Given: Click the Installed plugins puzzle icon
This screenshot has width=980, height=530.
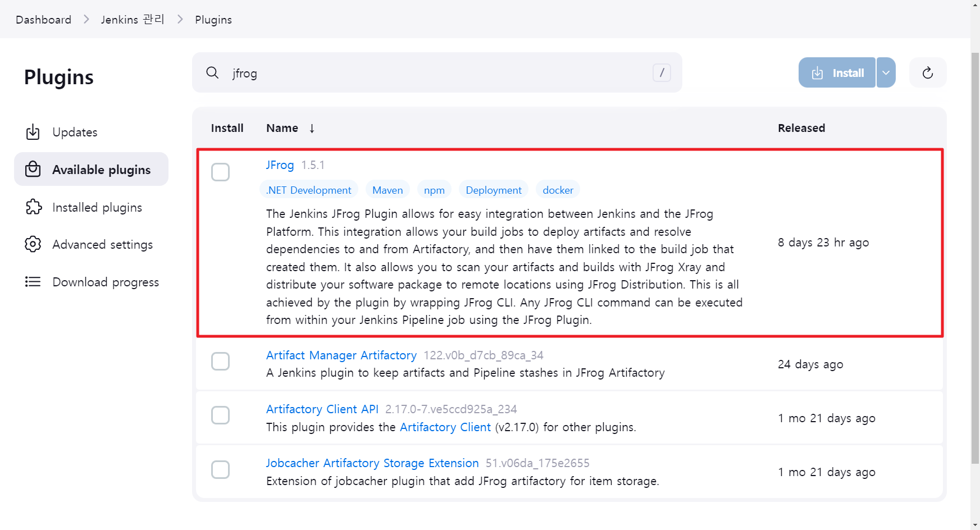Looking at the screenshot, I should (x=33, y=207).
